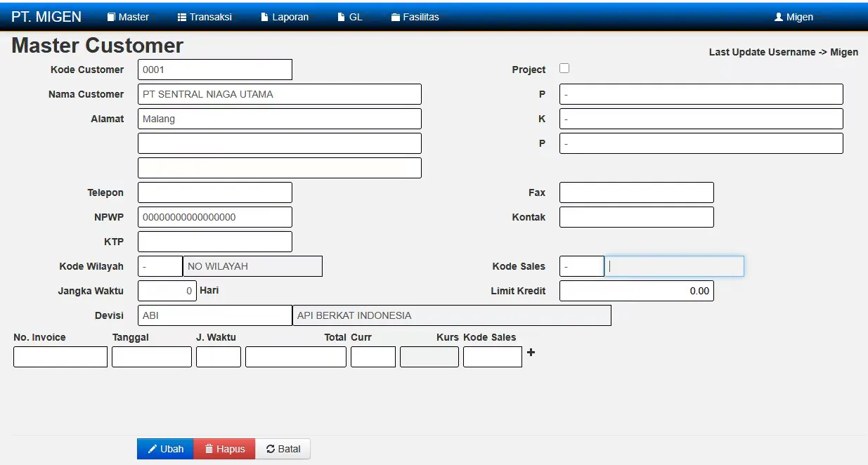The width and height of the screenshot is (868, 465).
Task: Click the Kode Wilayah code box
Action: 160,266
